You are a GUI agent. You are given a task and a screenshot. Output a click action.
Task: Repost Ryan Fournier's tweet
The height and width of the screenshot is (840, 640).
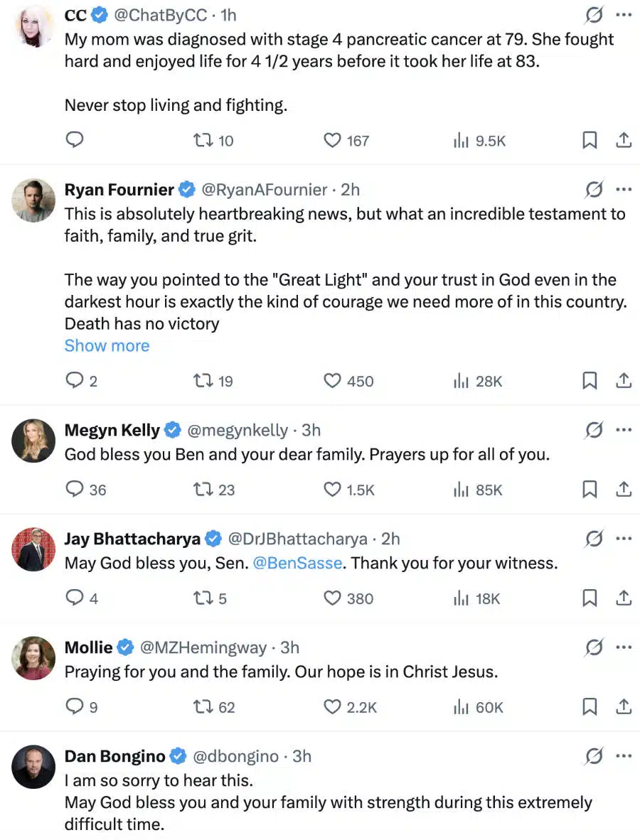pyautogui.click(x=203, y=381)
